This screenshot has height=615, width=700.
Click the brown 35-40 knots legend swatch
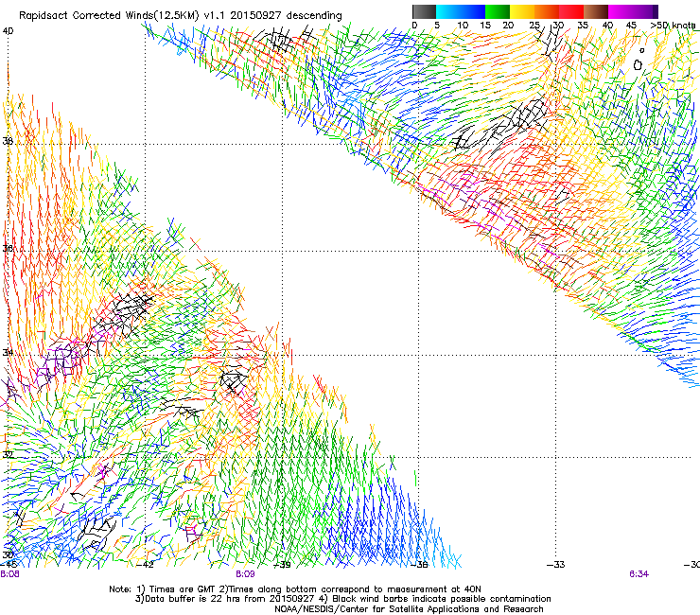click(596, 11)
